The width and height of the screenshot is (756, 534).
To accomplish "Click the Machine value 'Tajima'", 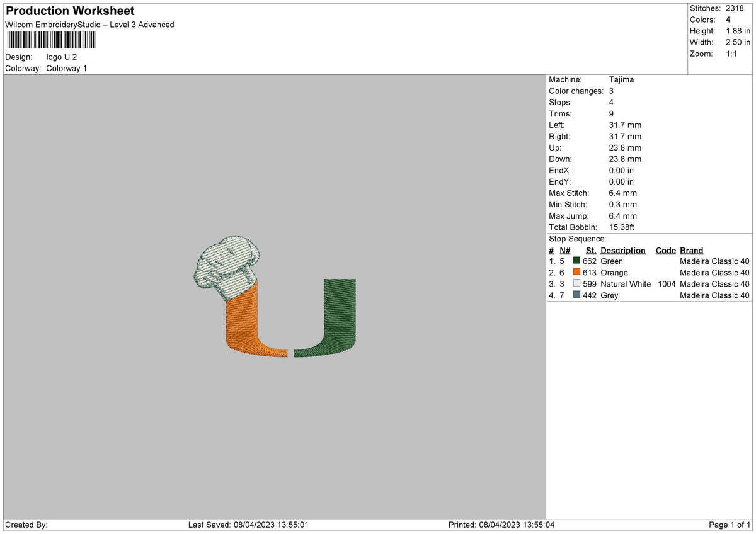I will (x=621, y=79).
